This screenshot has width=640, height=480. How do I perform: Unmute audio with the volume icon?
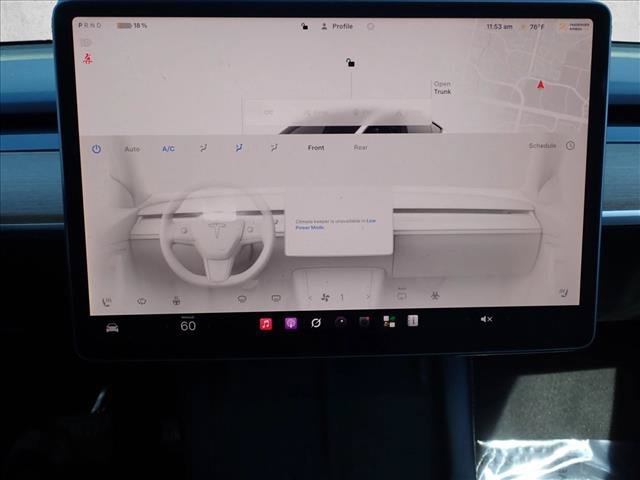tap(486, 319)
